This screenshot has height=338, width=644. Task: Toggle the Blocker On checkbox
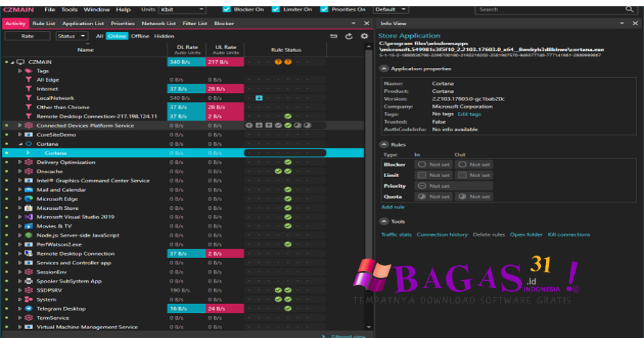[226, 9]
